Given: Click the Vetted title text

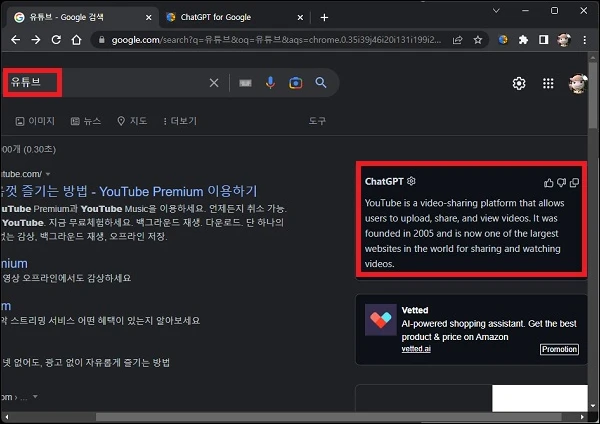Looking at the screenshot, I should click(415, 310).
